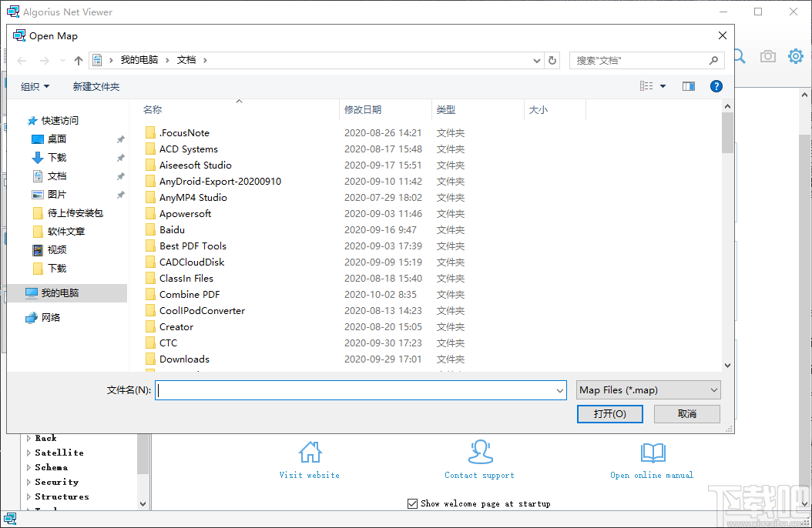Viewport: 812px width, 528px height.
Task: Pin the 桌面 entry using its pin icon
Action: pyautogui.click(x=121, y=139)
